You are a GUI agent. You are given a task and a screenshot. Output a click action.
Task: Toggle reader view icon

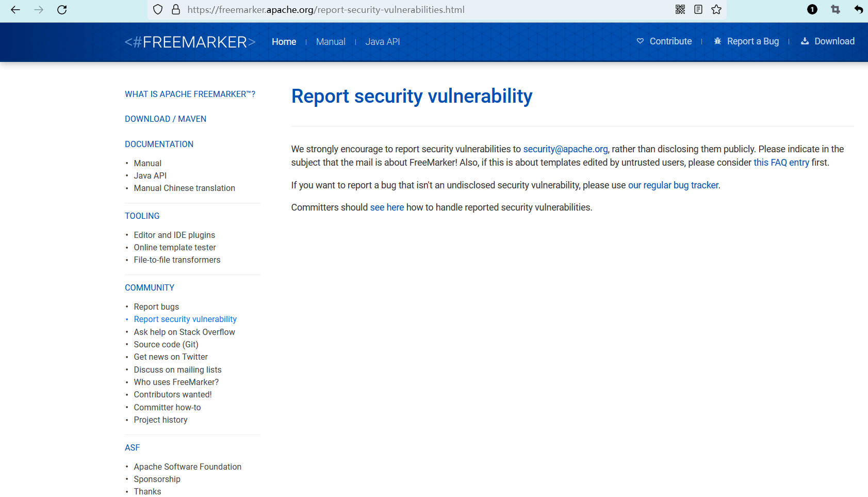698,9
